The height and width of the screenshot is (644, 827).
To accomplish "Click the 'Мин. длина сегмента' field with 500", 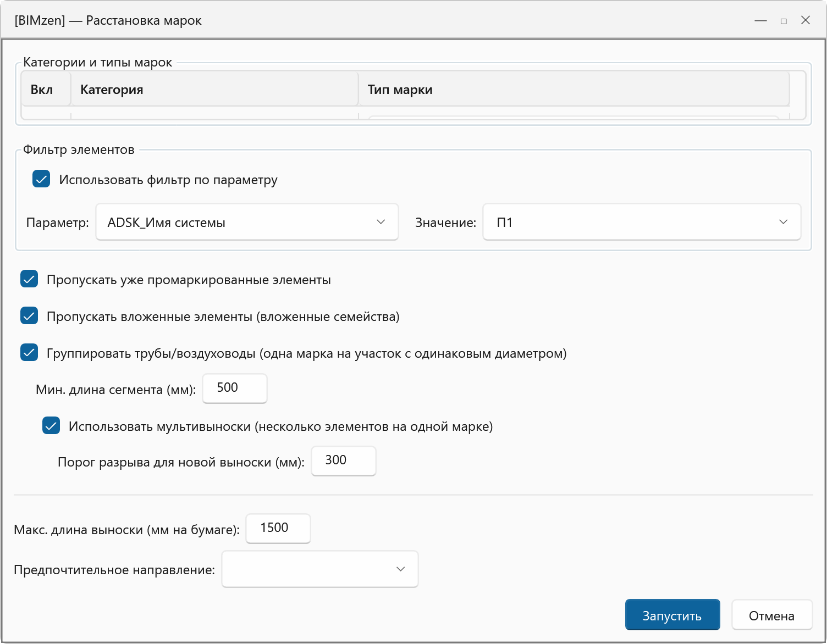I will coord(235,388).
